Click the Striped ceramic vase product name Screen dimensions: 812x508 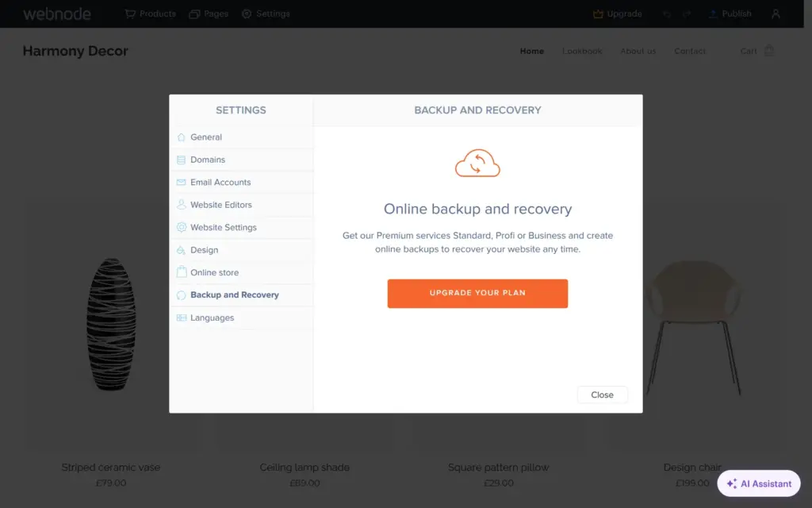(111, 467)
